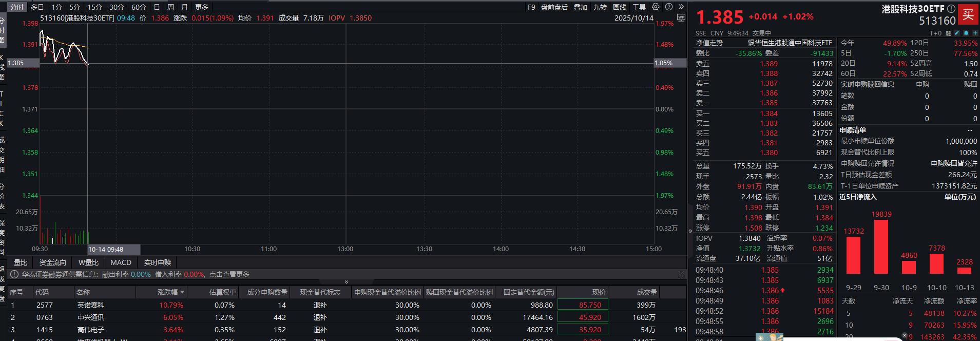Screen dimensions: 980x341
Task: Toggle the 九转 indicator
Action: 600,7
